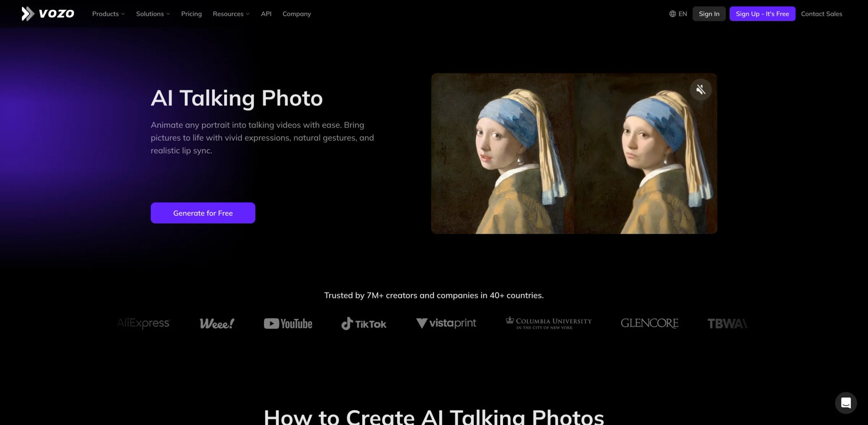Click the 'Trusted by 7M+ creators' text
Screen dimensions: 868x425
click(434, 295)
